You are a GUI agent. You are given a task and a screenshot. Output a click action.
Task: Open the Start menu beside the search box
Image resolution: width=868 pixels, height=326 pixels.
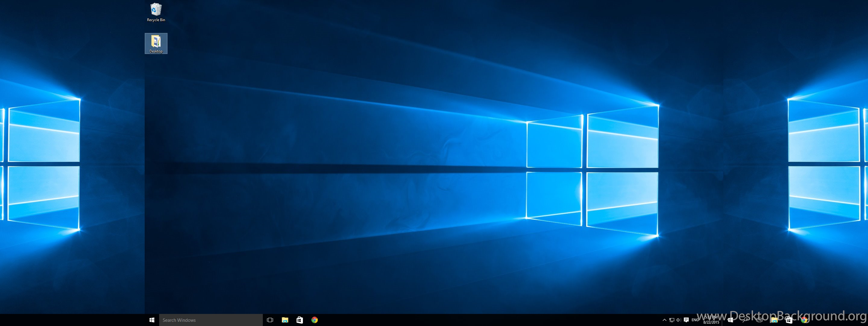click(152, 320)
